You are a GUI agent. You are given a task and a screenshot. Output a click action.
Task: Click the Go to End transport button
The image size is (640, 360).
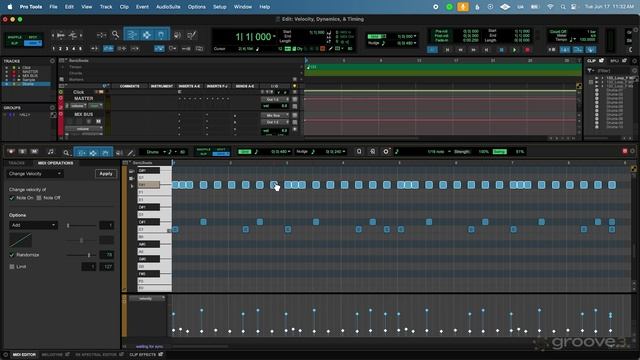pos(487,50)
